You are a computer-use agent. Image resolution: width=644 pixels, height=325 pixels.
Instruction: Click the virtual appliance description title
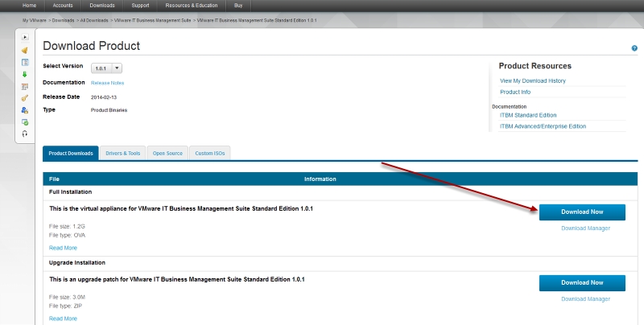[181, 208]
